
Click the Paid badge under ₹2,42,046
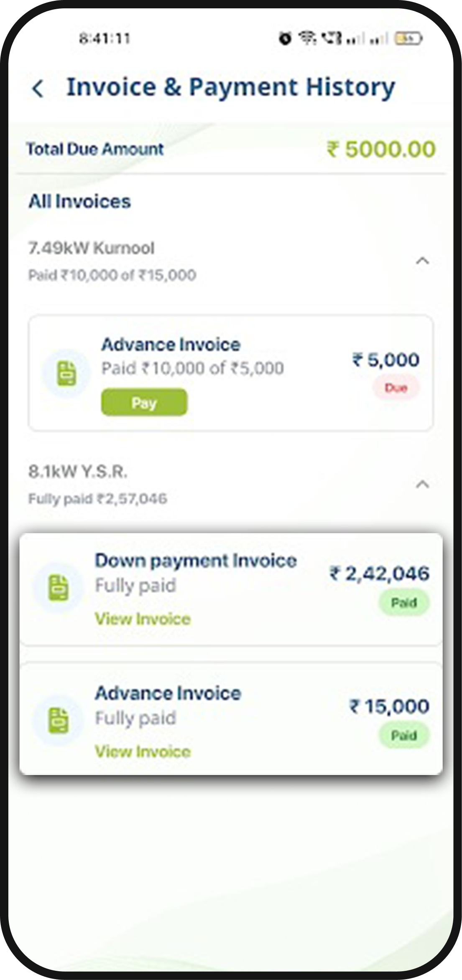click(404, 603)
